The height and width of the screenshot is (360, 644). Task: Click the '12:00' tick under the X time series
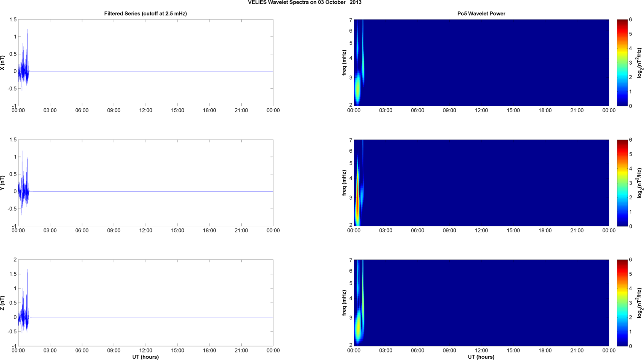(146, 110)
